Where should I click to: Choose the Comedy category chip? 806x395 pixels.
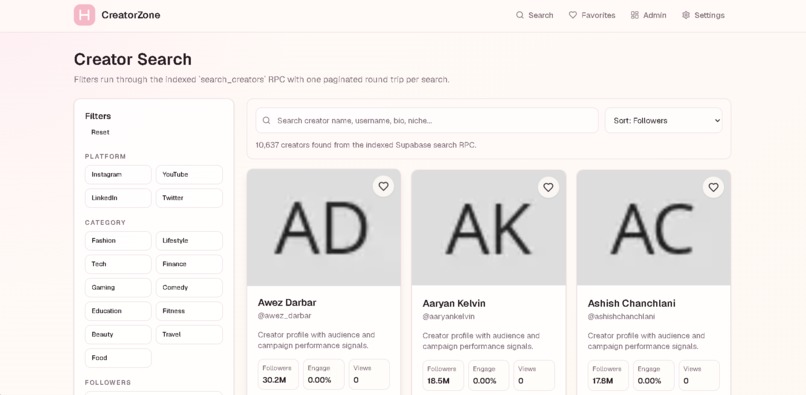point(189,288)
